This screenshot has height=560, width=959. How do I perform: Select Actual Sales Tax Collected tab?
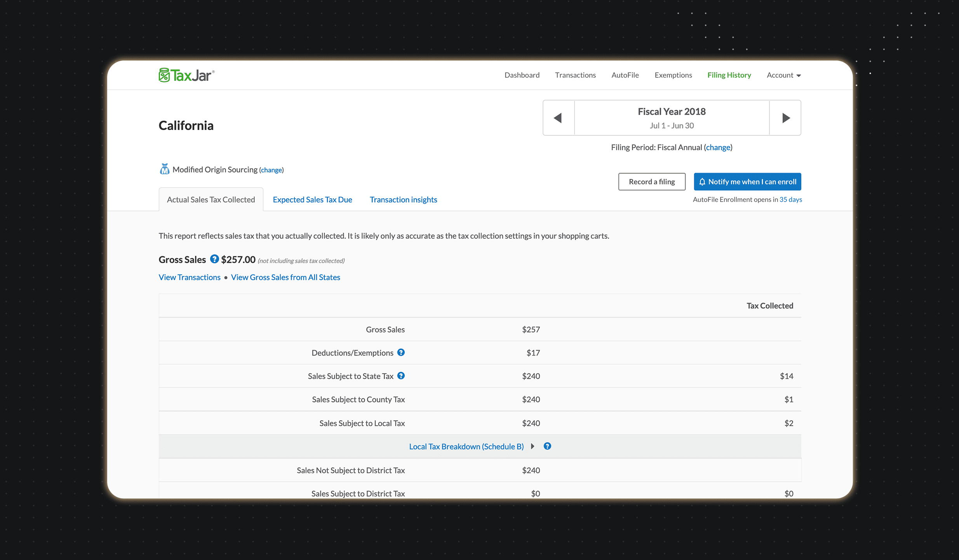(x=211, y=199)
